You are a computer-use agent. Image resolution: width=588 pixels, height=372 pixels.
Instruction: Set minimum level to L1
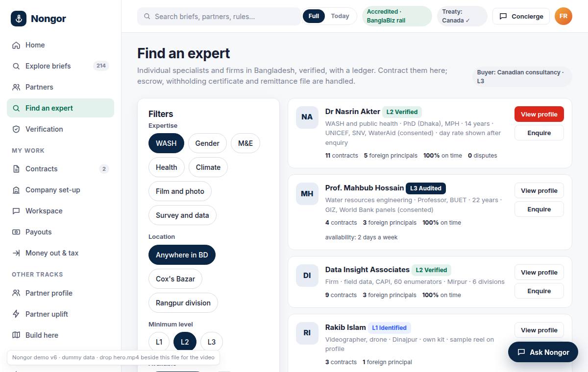coord(159,342)
